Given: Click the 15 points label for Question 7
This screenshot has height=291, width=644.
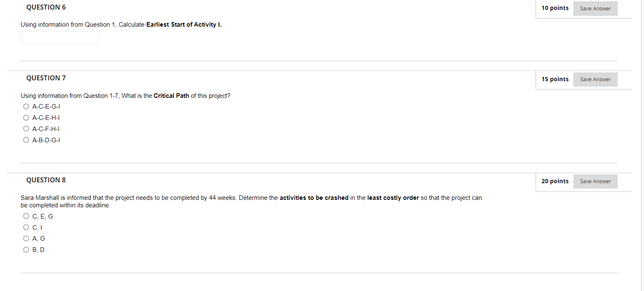Looking at the screenshot, I should (555, 79).
